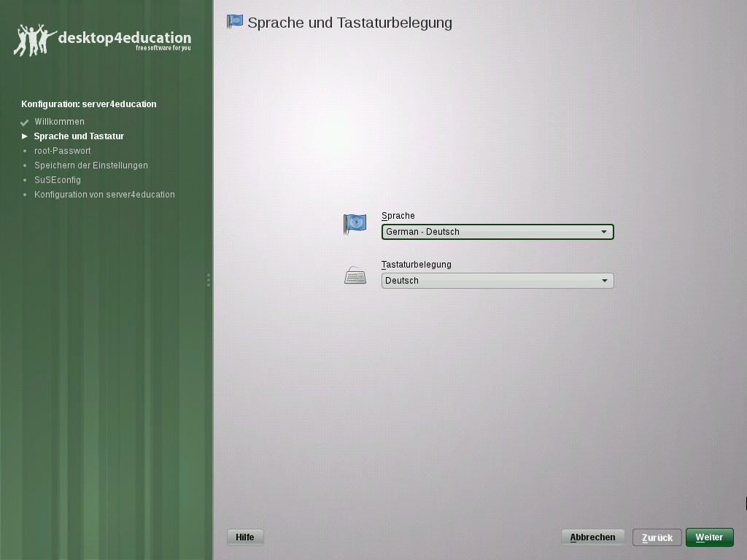The image size is (747, 560).
Task: Click the desktop4education logo
Action: (x=103, y=39)
